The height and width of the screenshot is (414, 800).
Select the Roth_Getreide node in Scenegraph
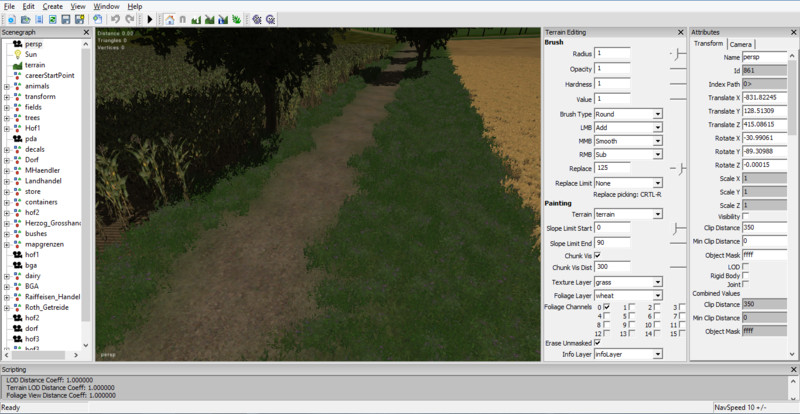46,307
